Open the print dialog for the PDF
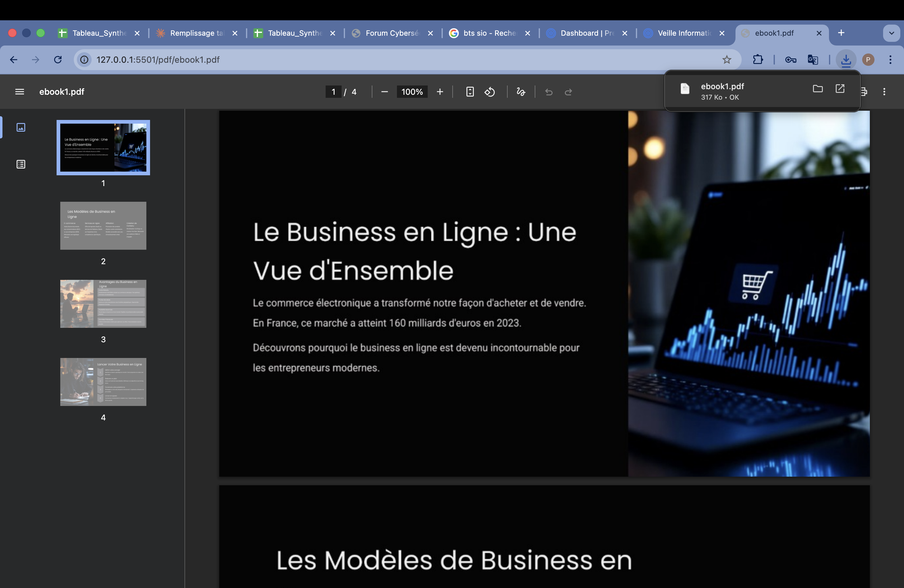 [864, 92]
